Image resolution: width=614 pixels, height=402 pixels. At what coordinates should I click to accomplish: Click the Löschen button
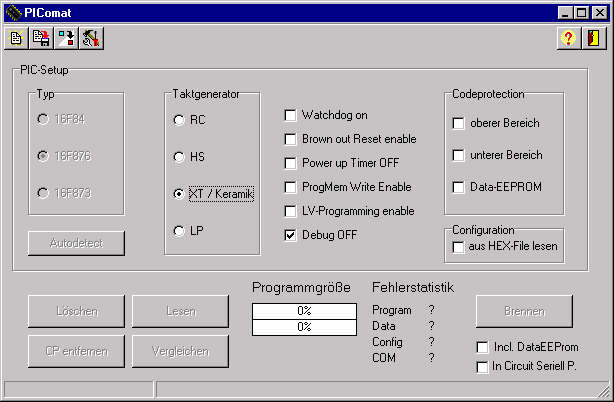click(x=77, y=311)
